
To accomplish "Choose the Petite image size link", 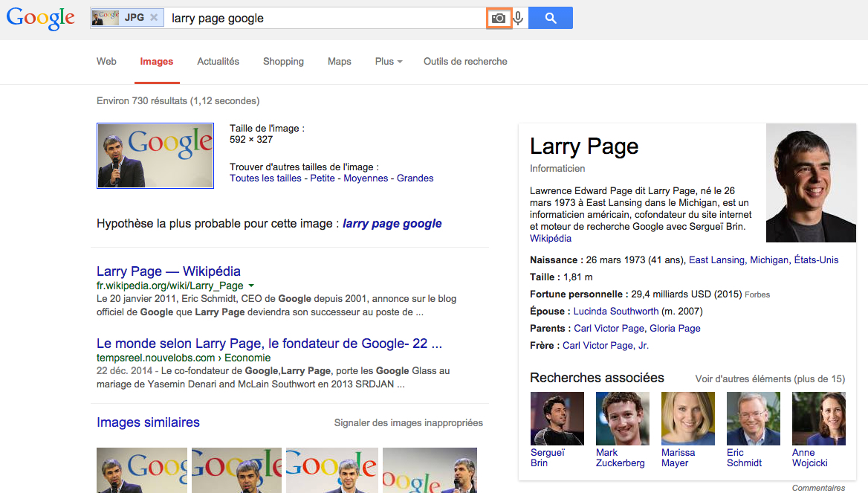I will [323, 178].
